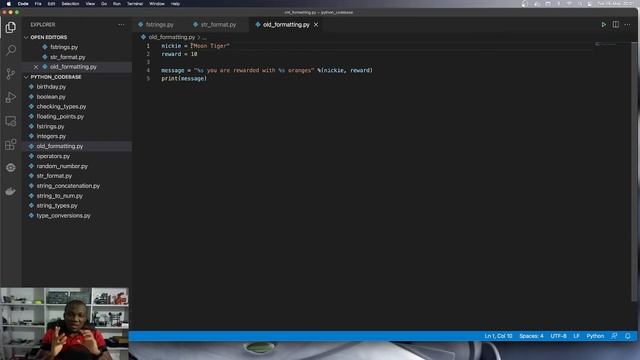
Task: Run the Python file with play icon
Action: [x=603, y=24]
